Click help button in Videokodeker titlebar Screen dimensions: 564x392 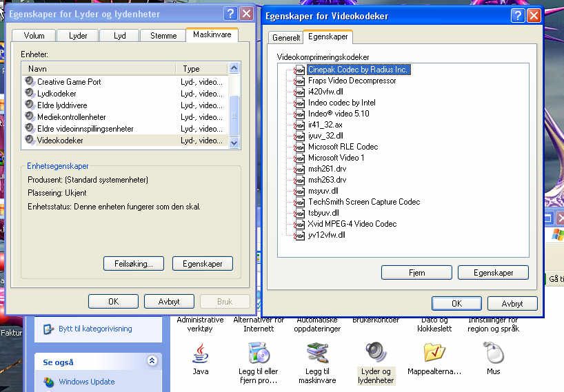tap(518, 16)
